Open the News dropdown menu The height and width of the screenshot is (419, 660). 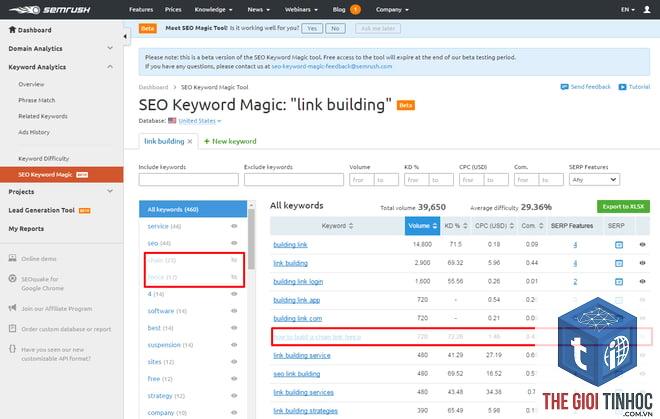pyautogui.click(x=259, y=9)
